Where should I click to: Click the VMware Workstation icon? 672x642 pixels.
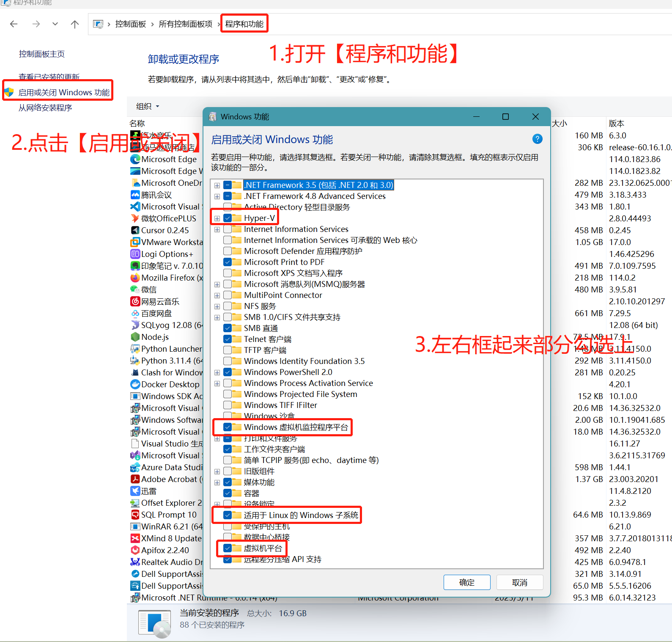coord(135,242)
